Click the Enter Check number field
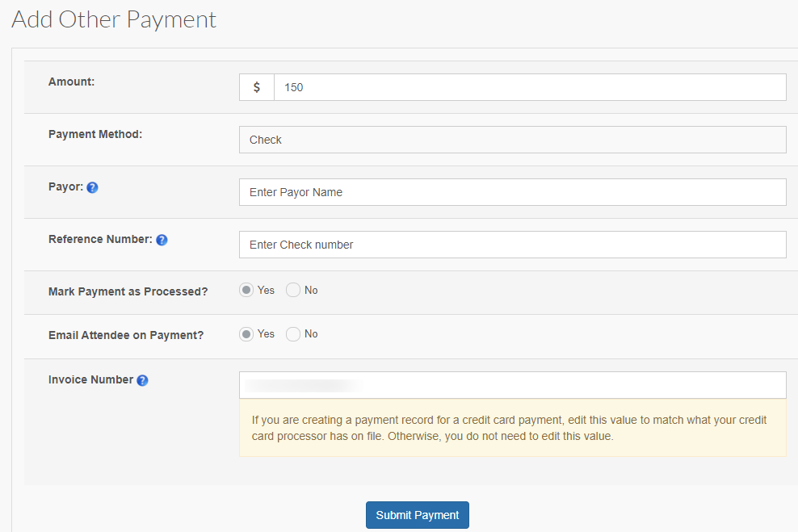 pos(512,245)
